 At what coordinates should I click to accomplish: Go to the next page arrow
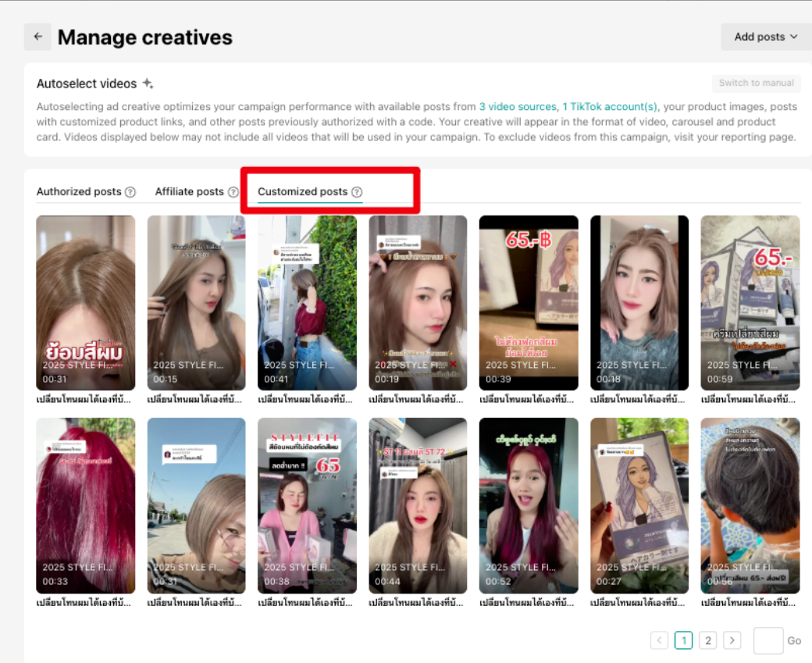732,640
